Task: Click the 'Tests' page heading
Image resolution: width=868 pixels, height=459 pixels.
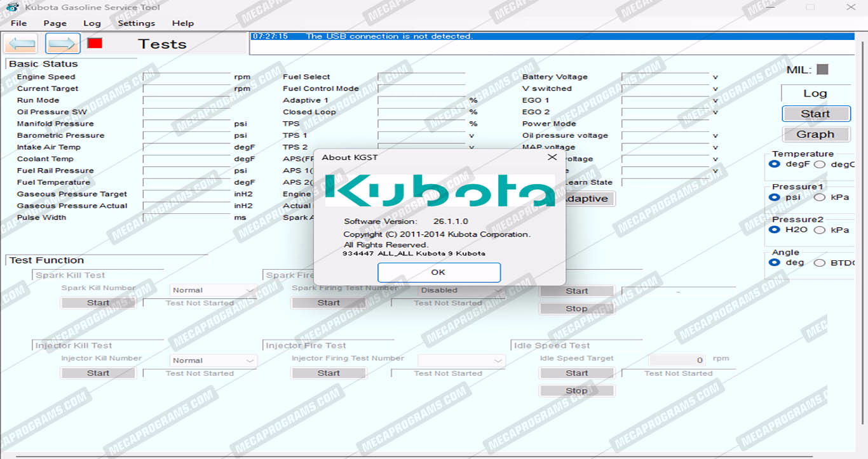Action: (163, 44)
